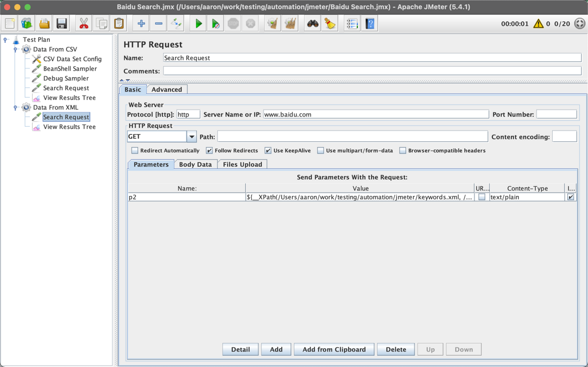Click the remote engines status icon
The image size is (588, 367).
(580, 24)
